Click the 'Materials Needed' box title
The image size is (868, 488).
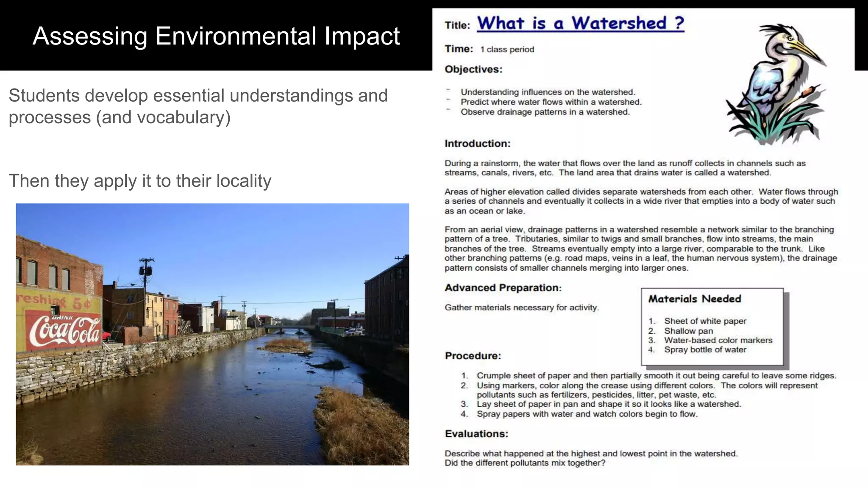tap(695, 299)
